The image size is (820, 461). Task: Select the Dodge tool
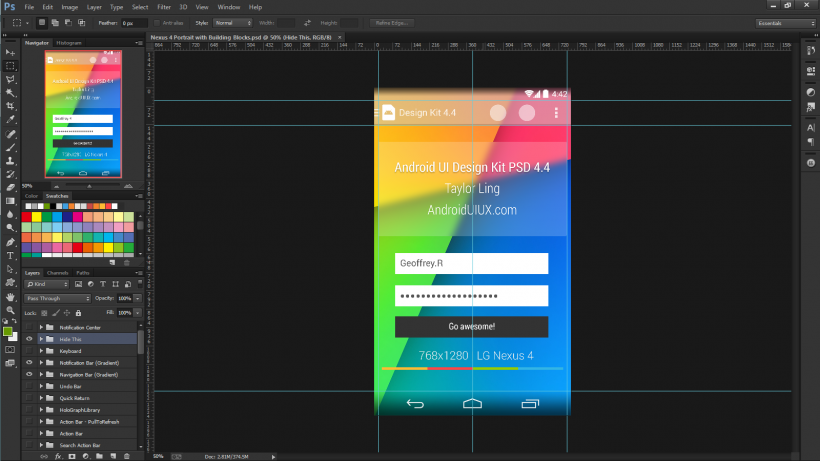click(10, 228)
